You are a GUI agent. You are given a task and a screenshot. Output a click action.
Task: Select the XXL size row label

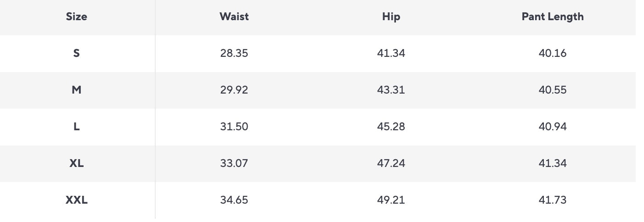(76, 200)
